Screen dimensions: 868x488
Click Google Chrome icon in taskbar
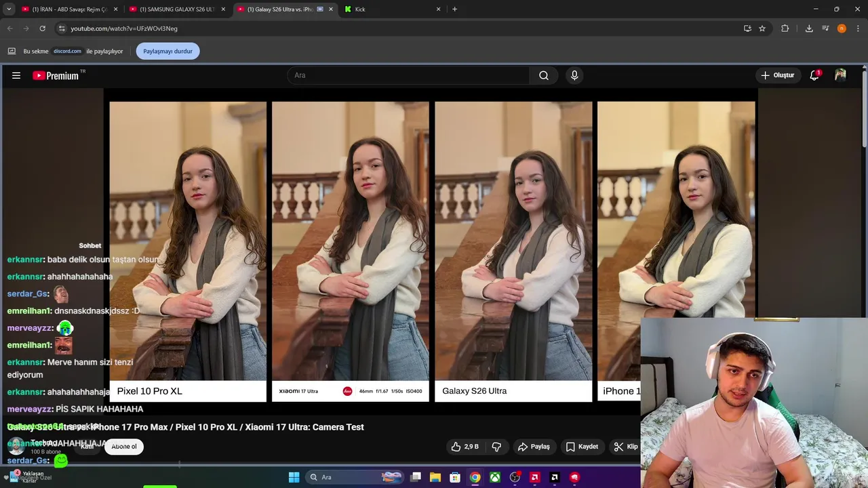tap(475, 477)
